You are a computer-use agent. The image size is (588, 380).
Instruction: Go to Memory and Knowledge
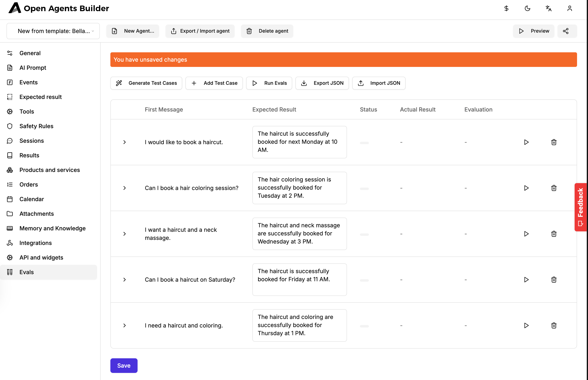coord(52,228)
